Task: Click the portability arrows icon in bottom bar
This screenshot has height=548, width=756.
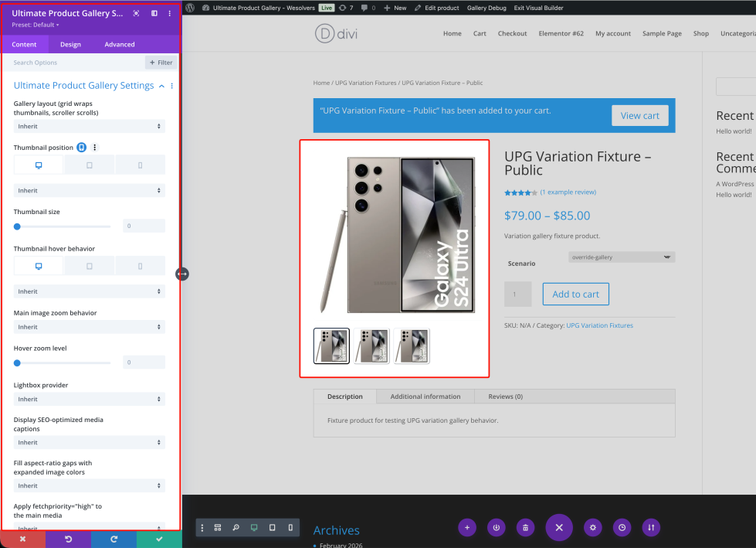Action: click(651, 528)
